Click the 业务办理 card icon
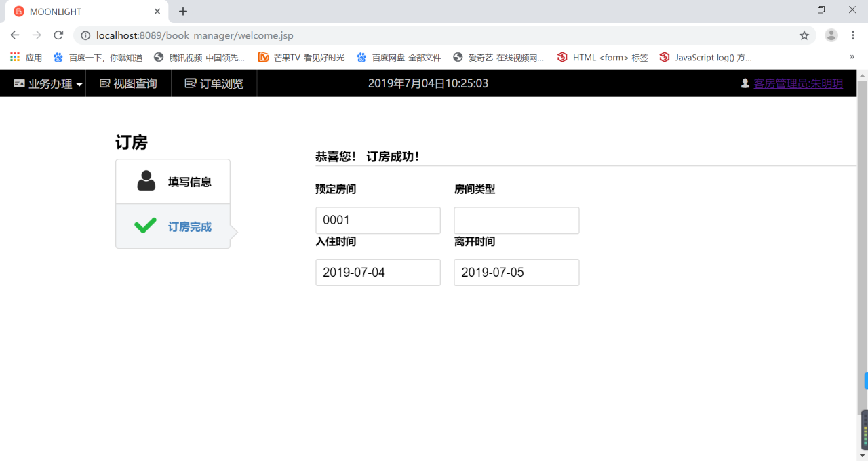The width and height of the screenshot is (868, 461). coord(20,83)
